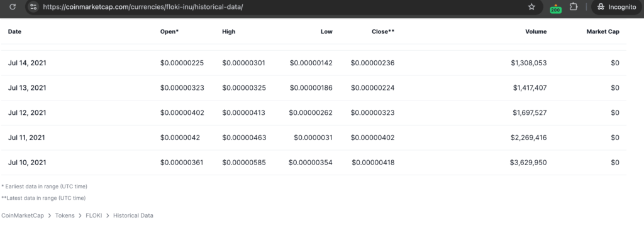
Task: Click the Earliest data in range footnote
Action: [x=45, y=187]
